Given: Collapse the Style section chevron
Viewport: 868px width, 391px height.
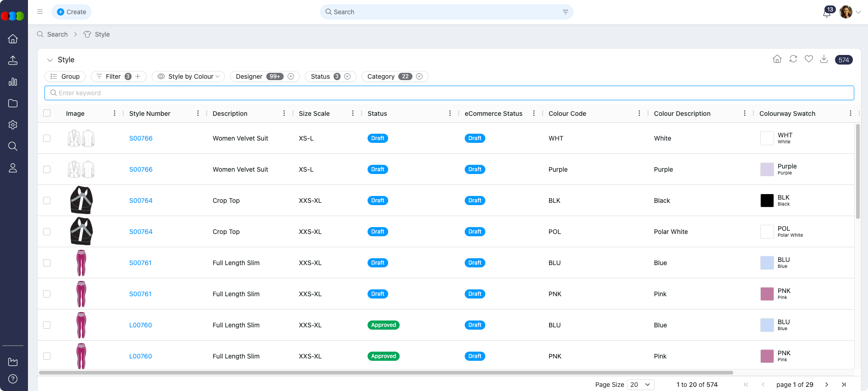Looking at the screenshot, I should (50, 60).
